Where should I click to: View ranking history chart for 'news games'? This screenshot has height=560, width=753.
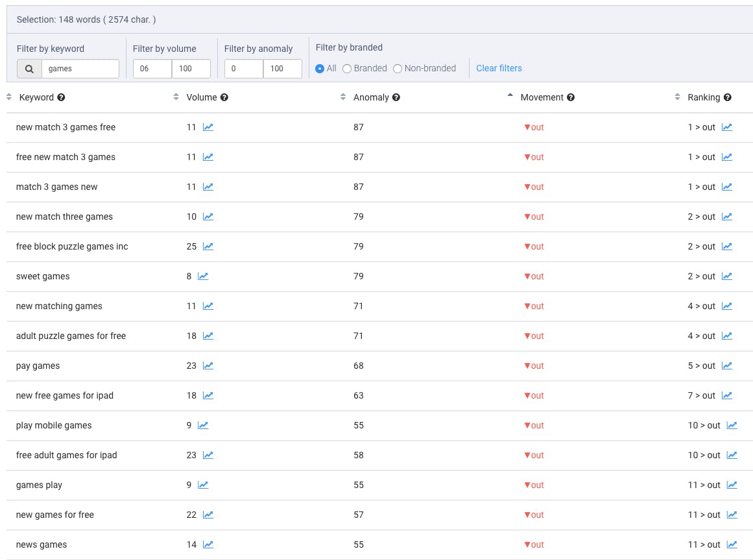pos(732,545)
